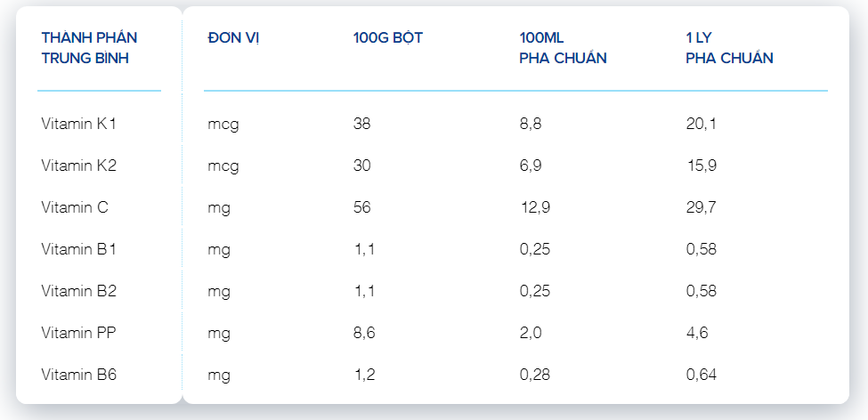Select the Vitamin K1 row label

pyautogui.click(x=78, y=124)
